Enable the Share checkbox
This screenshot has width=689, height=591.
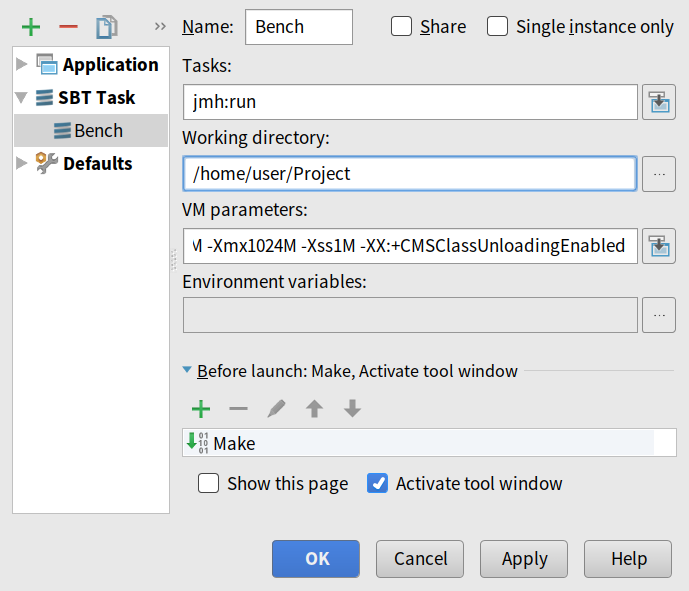pyautogui.click(x=402, y=27)
